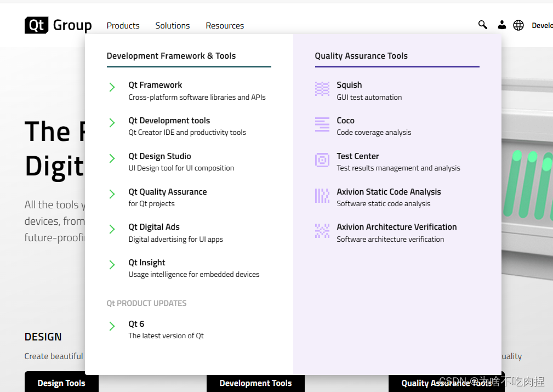Click 'Development Framework & Tools' heading
The width and height of the screenshot is (553, 392).
point(171,56)
